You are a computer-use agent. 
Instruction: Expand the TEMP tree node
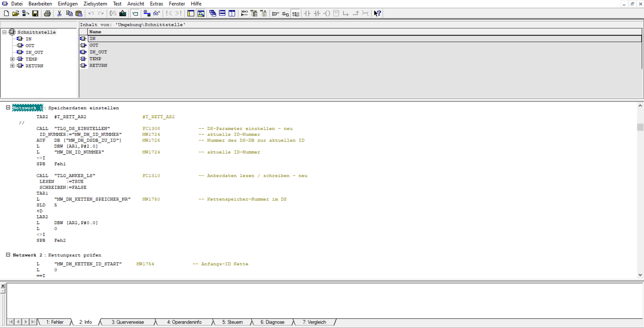[x=12, y=59]
